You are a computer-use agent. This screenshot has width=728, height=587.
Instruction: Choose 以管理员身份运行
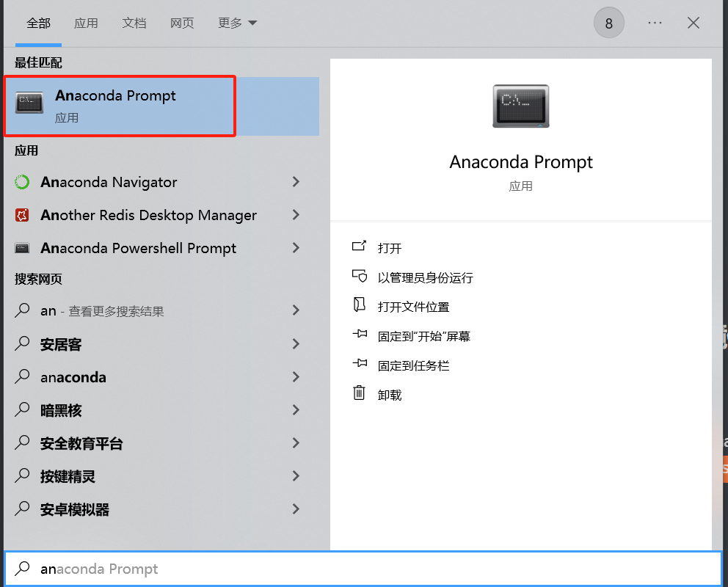coord(426,277)
